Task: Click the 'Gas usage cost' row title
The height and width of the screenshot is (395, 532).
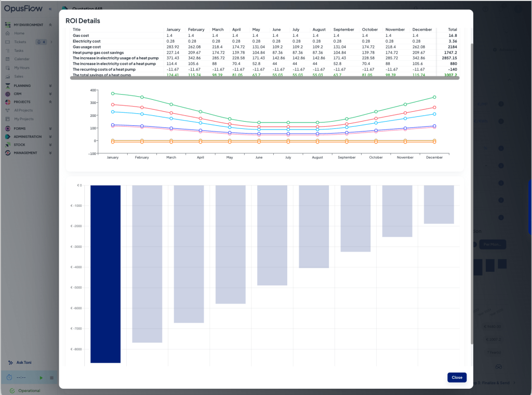Action: pyautogui.click(x=87, y=47)
